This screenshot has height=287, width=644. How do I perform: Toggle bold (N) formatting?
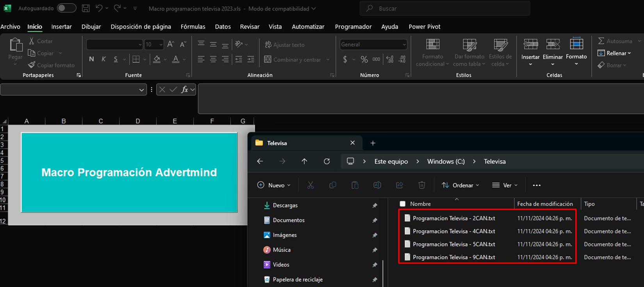91,59
